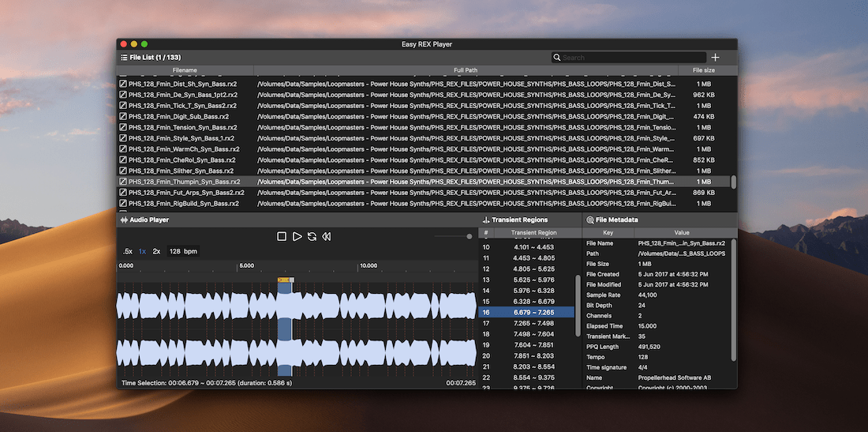This screenshot has height=432, width=868.
Task: Select transient region 7.265 ~ 7.498
Action: pyautogui.click(x=533, y=323)
